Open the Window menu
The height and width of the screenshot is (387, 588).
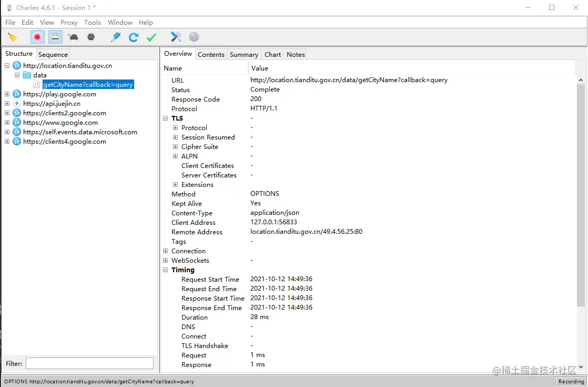(x=120, y=23)
